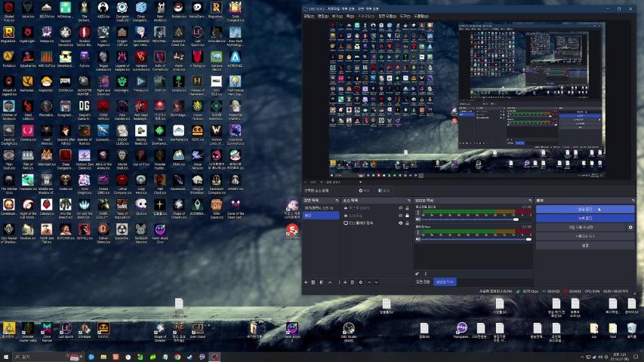This screenshot has width=644, height=362.
Task: Add a new source with plus icon
Action: tap(344, 282)
